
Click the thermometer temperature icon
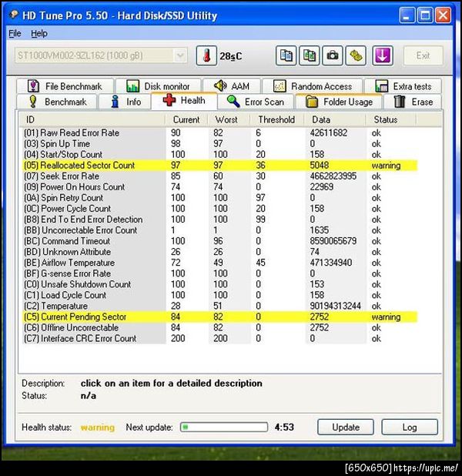coord(206,56)
